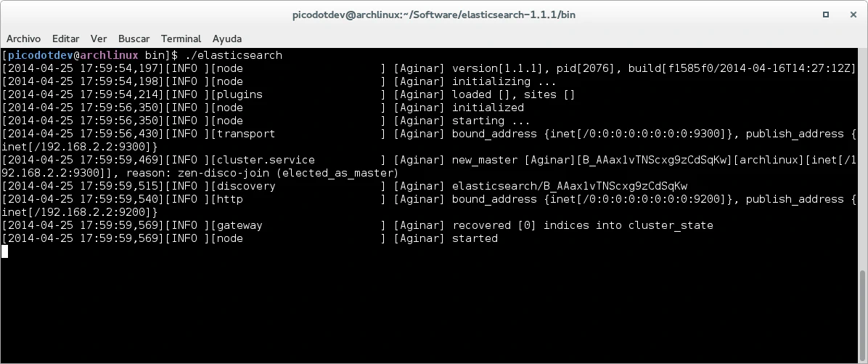Open the Terminal menu
The height and width of the screenshot is (364, 868).
pos(181,39)
